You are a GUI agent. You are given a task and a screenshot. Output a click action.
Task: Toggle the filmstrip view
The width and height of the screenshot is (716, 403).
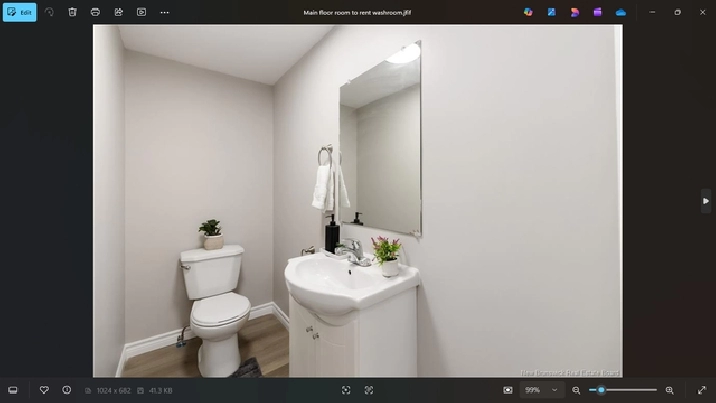13,390
